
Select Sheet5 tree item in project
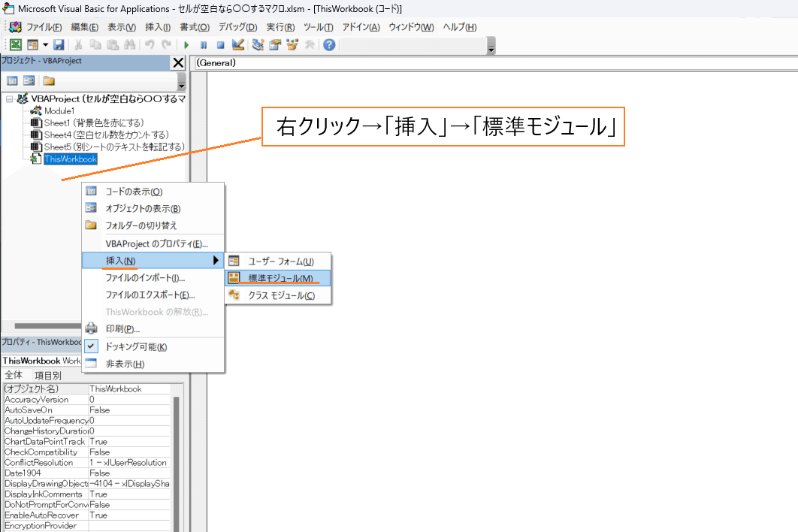tap(114, 147)
